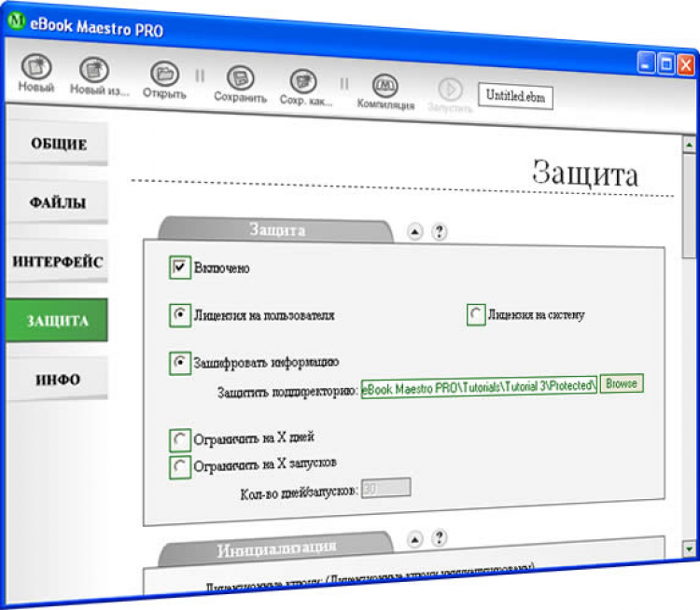The height and width of the screenshot is (610, 700).
Task: Close the eBook Maestro PRO window
Action: point(686,65)
